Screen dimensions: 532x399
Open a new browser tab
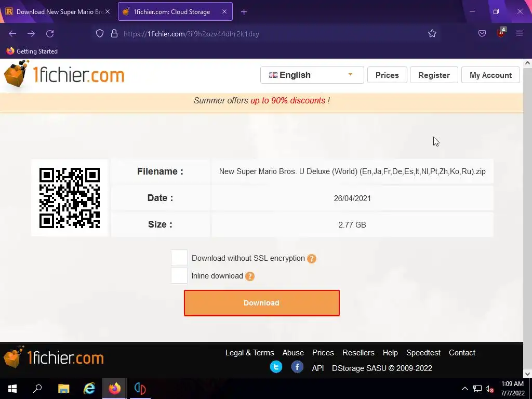coord(244,12)
